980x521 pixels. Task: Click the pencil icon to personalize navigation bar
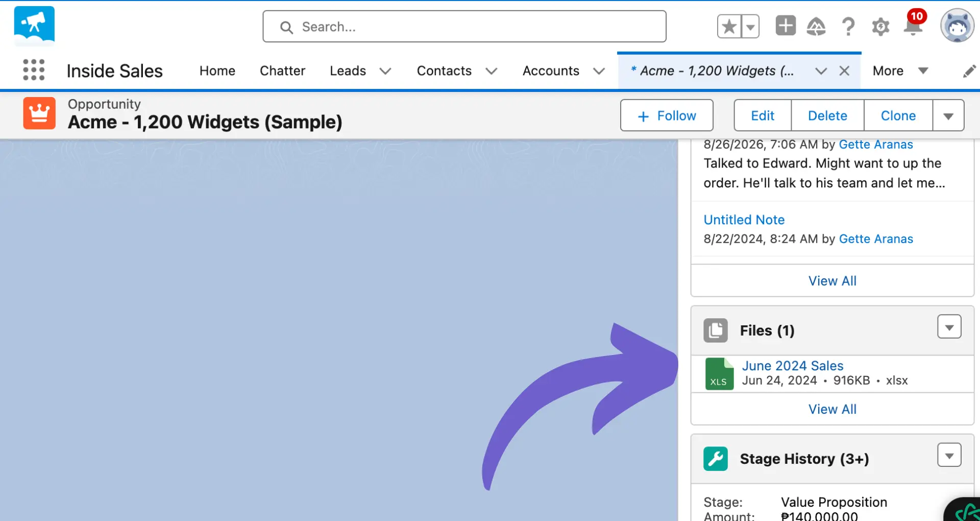coord(969,71)
